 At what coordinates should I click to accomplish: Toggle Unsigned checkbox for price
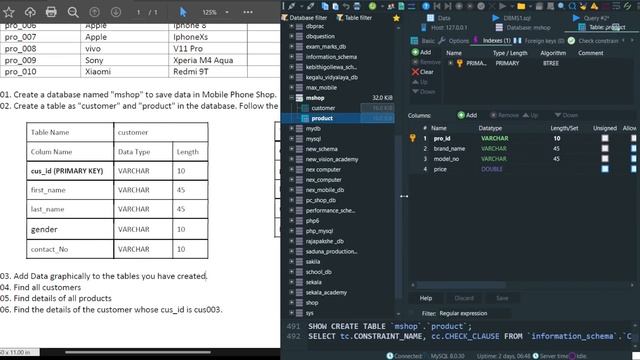click(605, 169)
